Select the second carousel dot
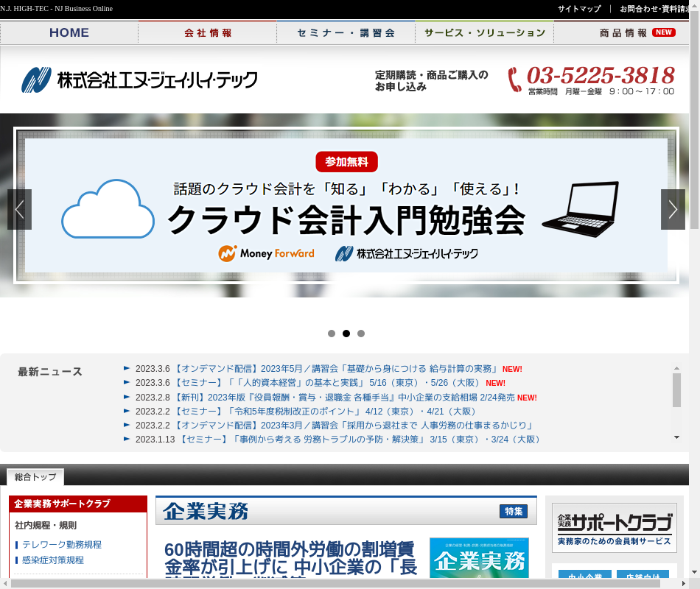 346,334
